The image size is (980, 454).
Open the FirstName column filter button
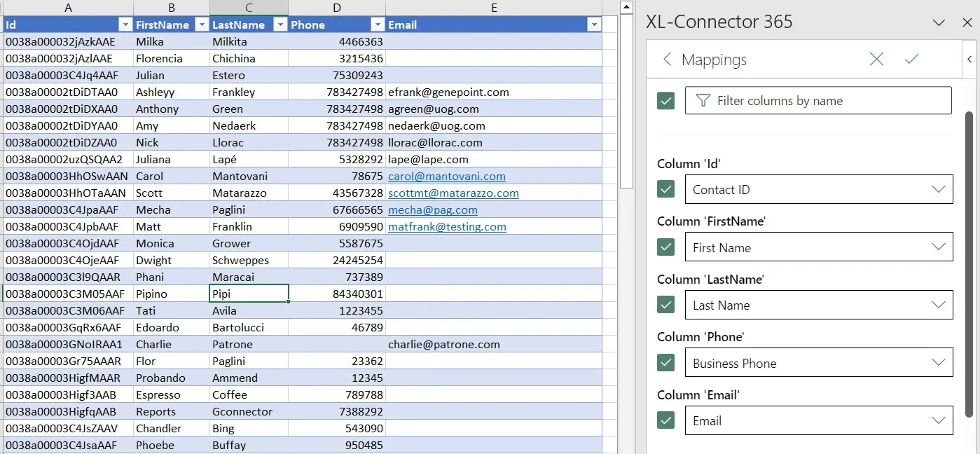point(202,25)
